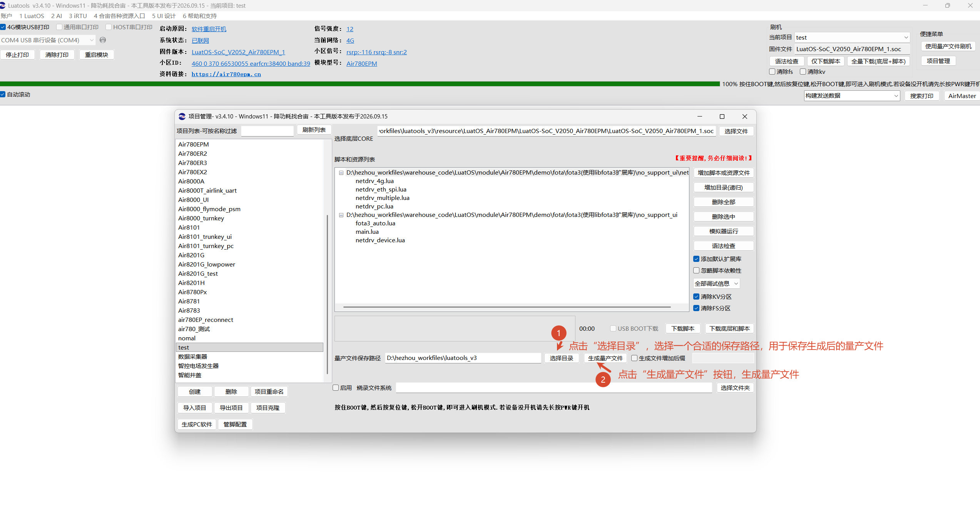Open the 1 LuatOS menu
980x528 pixels.
(x=32, y=16)
